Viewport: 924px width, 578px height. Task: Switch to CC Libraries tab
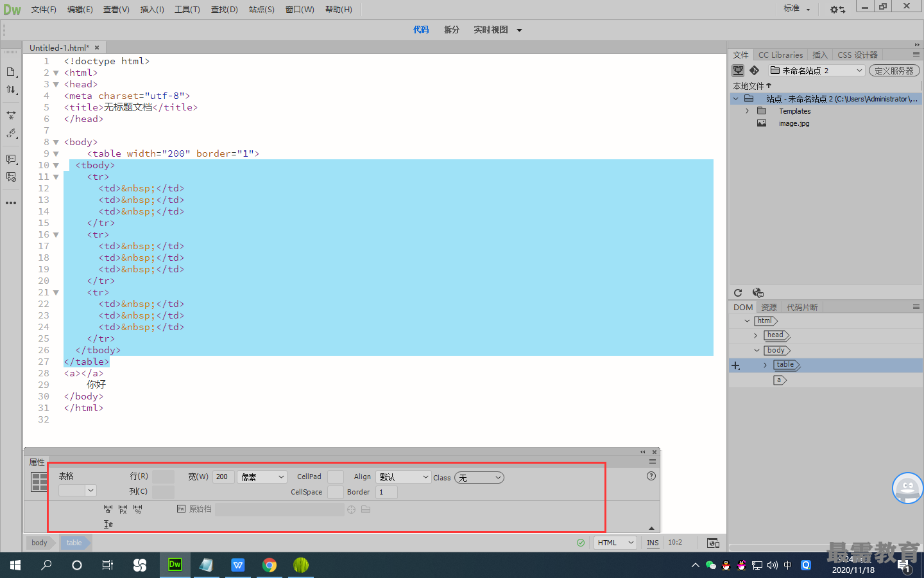780,55
